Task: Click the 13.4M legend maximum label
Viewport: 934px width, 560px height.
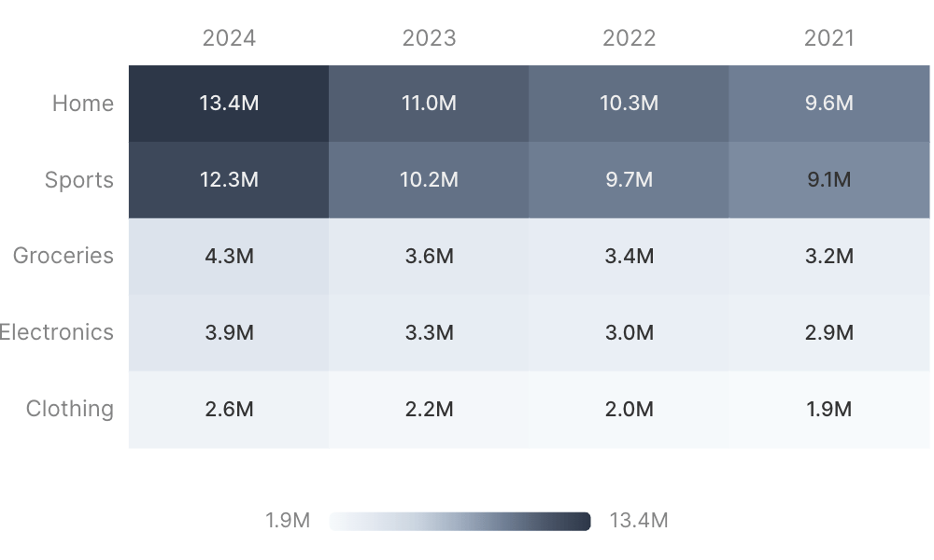Action: coord(639,521)
